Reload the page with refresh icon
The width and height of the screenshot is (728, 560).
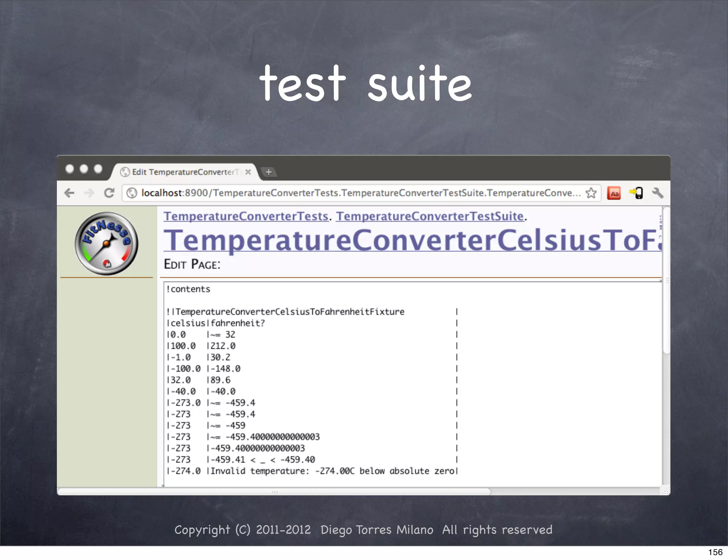point(109,193)
